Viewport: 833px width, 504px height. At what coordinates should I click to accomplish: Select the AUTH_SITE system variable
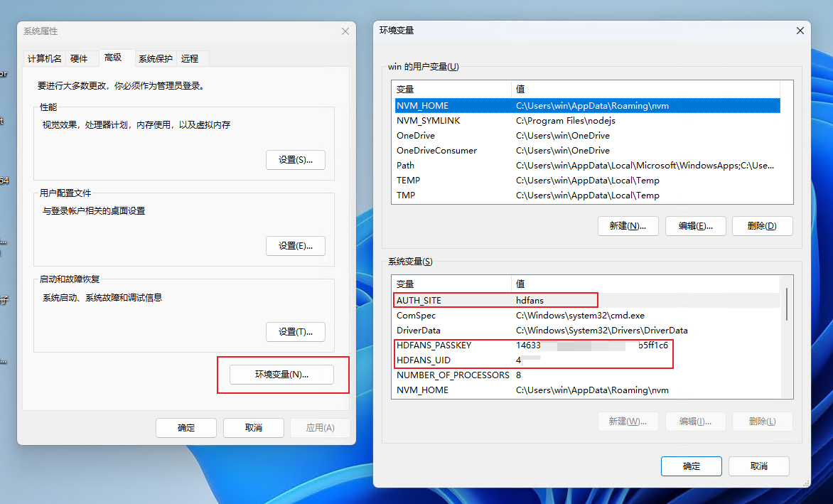click(419, 301)
